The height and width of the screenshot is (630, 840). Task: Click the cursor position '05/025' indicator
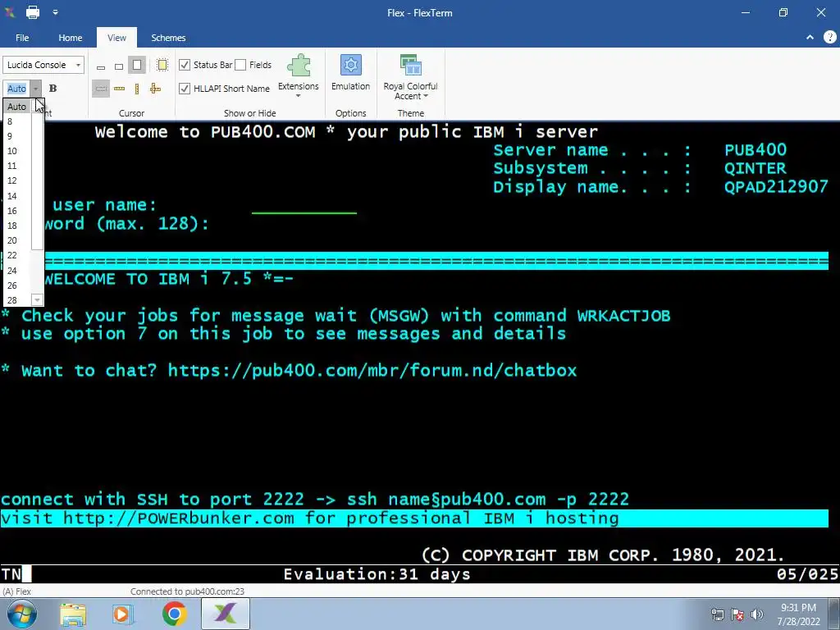807,574
